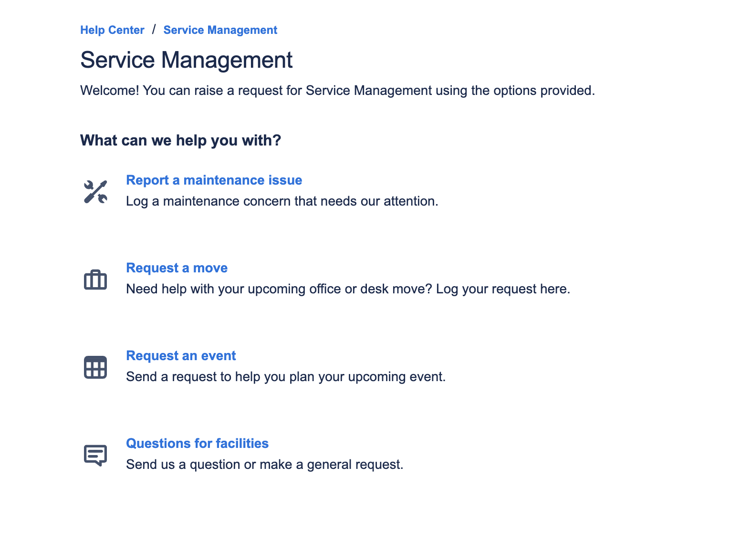This screenshot has width=751, height=560.
Task: Click the breadcrumb slash separator
Action: click(154, 30)
